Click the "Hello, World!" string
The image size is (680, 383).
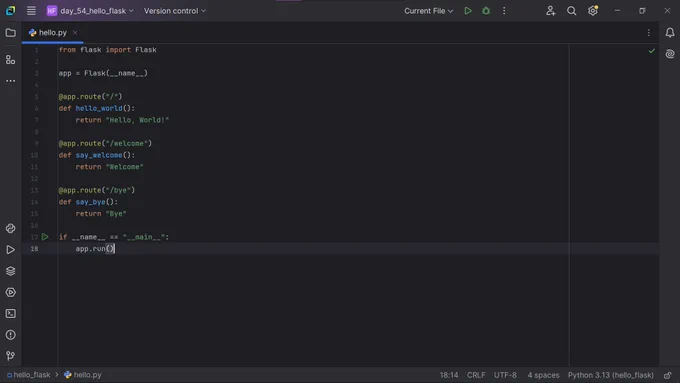pos(137,120)
